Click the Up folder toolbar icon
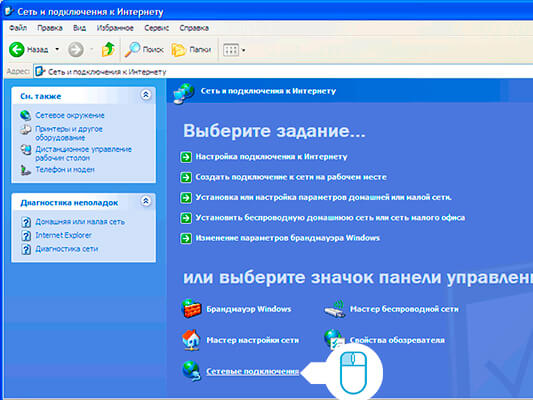This screenshot has height=400, width=533. (108, 49)
